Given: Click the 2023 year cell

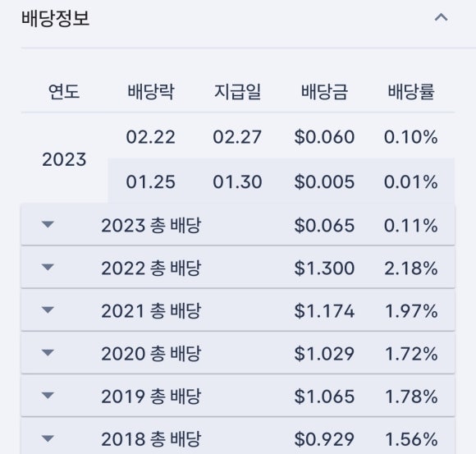Looking at the screenshot, I should [x=64, y=159].
